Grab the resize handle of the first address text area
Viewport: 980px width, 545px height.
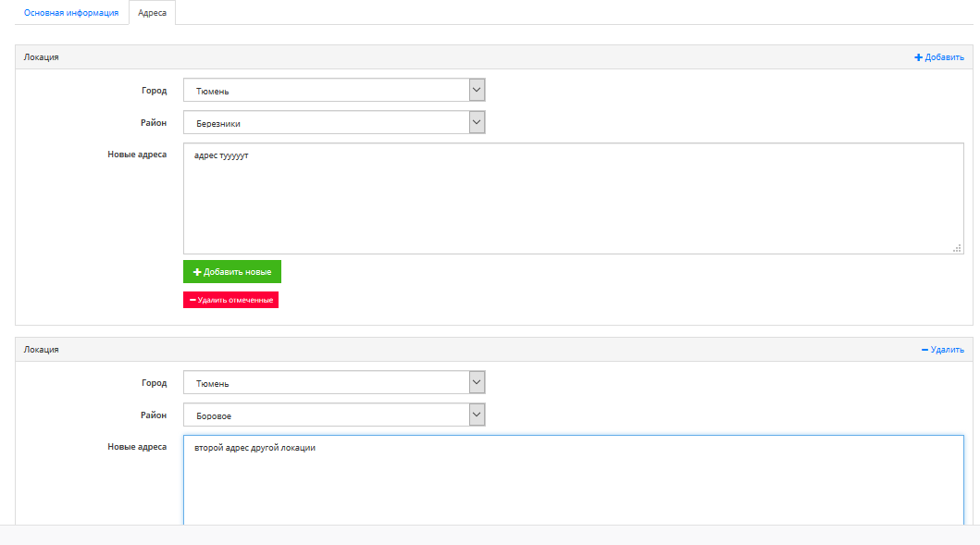[x=958, y=248]
